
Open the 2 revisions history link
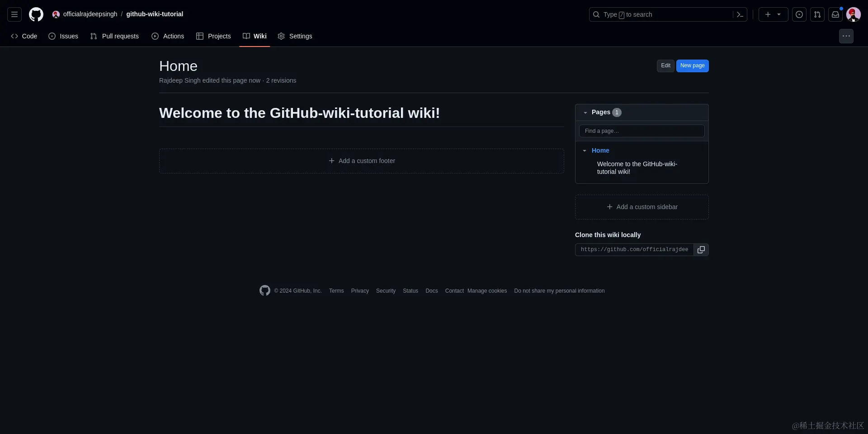281,80
